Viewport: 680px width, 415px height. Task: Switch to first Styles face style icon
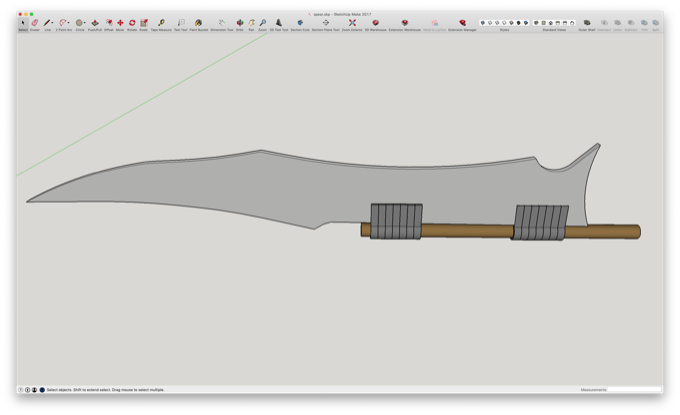coord(482,23)
